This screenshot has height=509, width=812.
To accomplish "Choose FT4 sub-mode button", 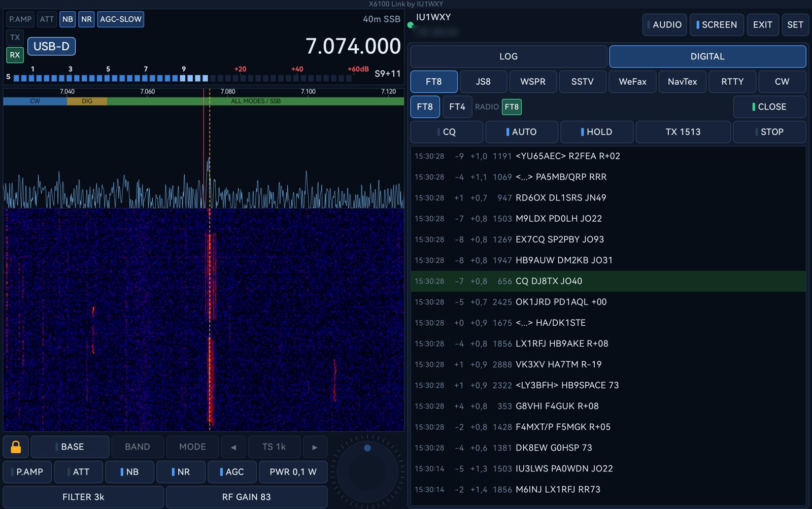I will point(457,107).
